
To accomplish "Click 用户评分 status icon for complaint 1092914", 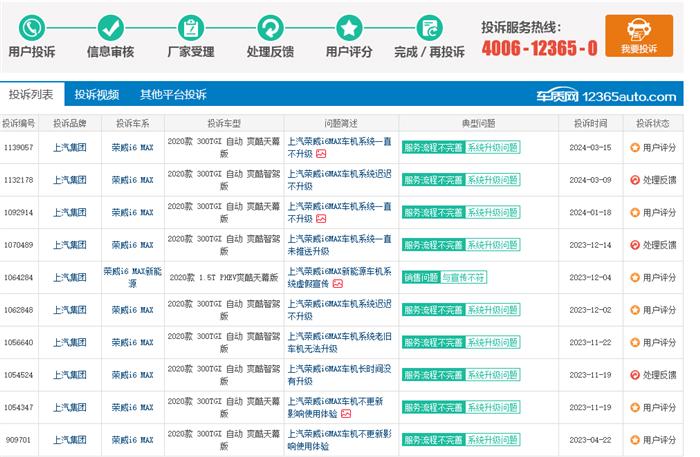I will (635, 212).
